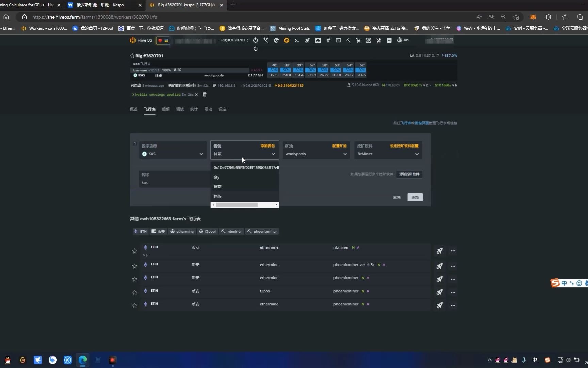The height and width of the screenshot is (368, 588).
Task: Open the Rig #3620701 selector in toolbar
Action: click(x=235, y=40)
